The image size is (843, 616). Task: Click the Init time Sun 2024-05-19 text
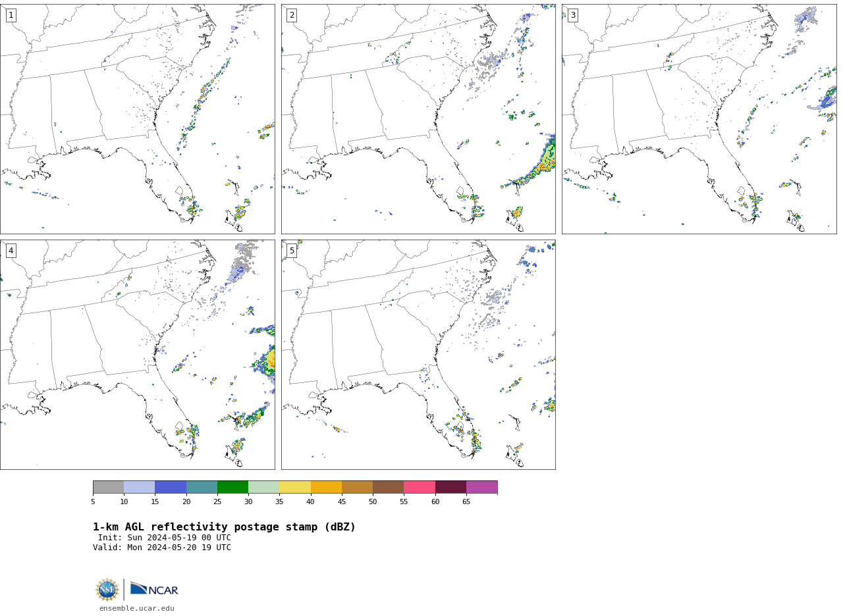[165, 538]
